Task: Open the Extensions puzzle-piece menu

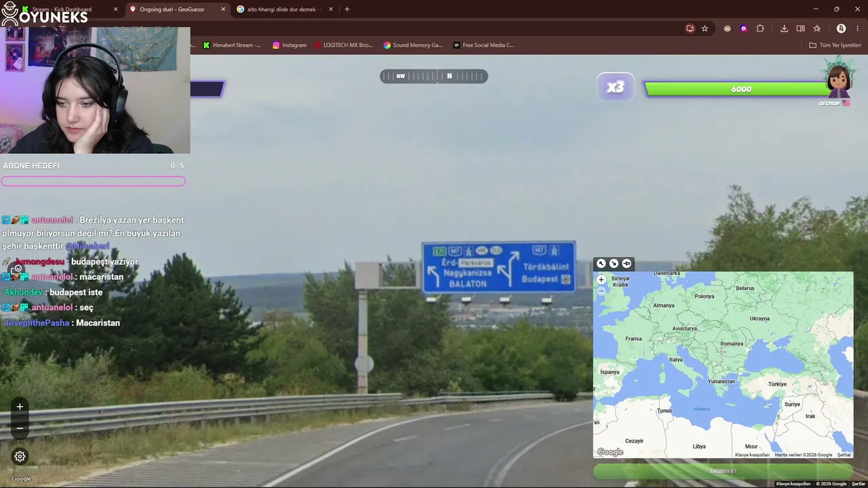Action: [x=760, y=28]
